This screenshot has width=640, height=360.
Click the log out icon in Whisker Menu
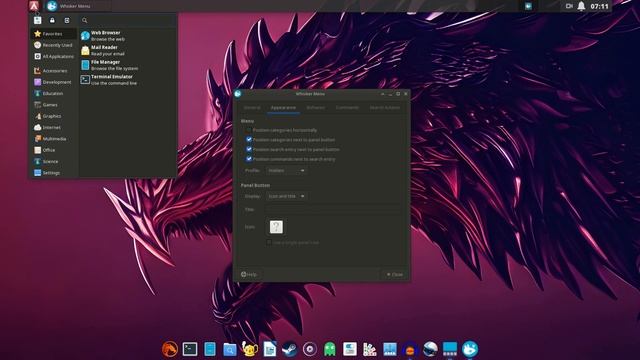click(67, 20)
